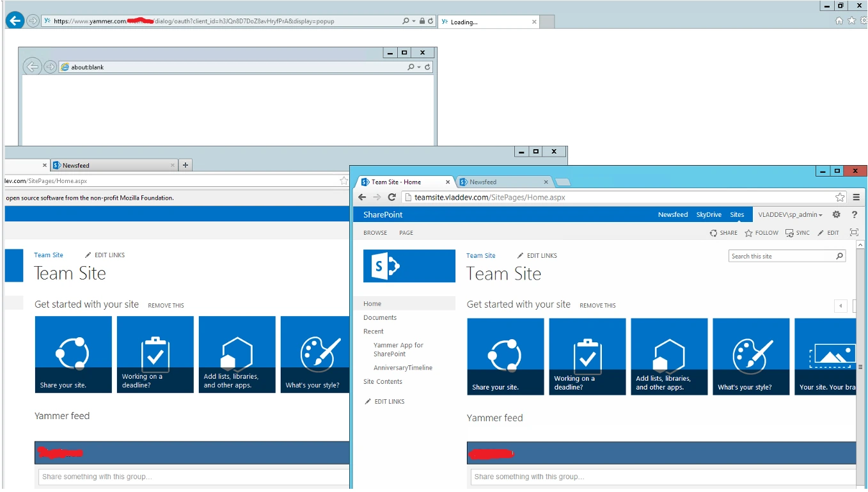Click the Internet Explorer back arrow
Screen dimensions: 868x492
click(15, 20)
